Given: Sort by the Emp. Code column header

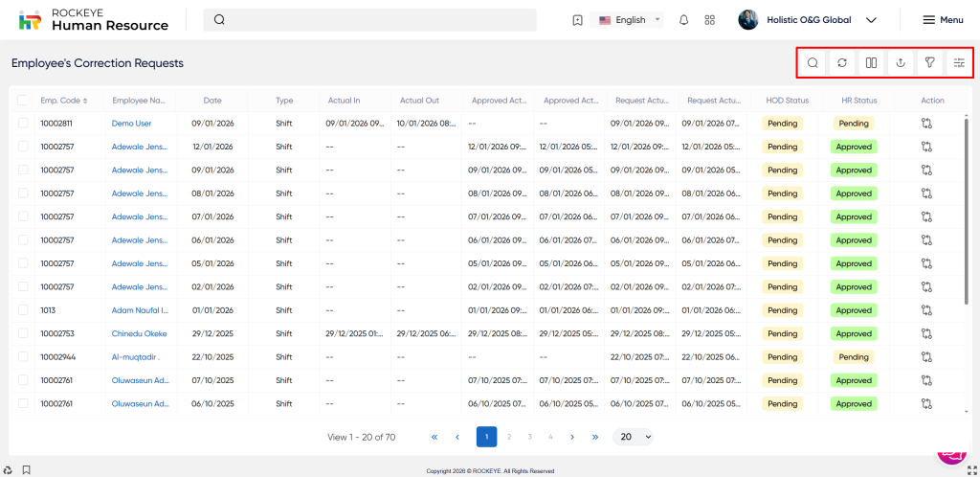Looking at the screenshot, I should (63, 101).
